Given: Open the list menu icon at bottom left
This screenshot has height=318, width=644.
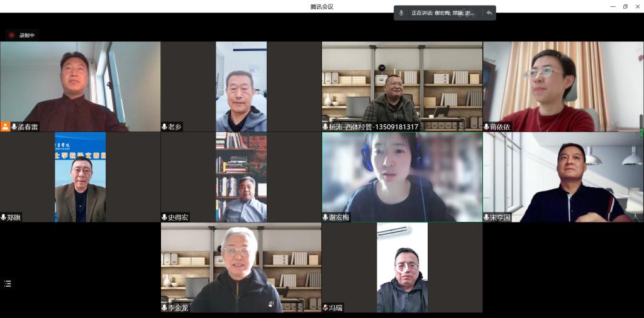Looking at the screenshot, I should pyautogui.click(x=8, y=283).
